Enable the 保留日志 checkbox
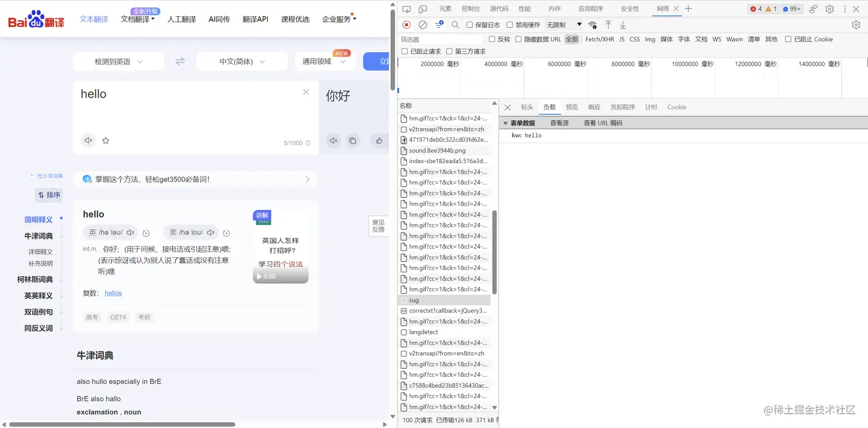868x428 pixels. tap(470, 25)
